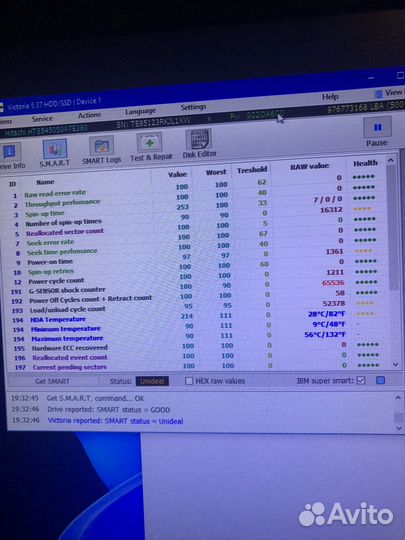Open the Settings menu
Screen dimensions: 405x540
(x=193, y=107)
